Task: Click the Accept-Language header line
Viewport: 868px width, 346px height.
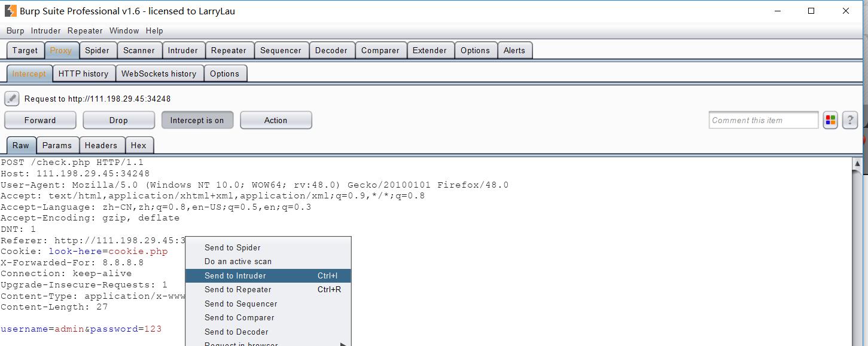Action: click(x=156, y=207)
